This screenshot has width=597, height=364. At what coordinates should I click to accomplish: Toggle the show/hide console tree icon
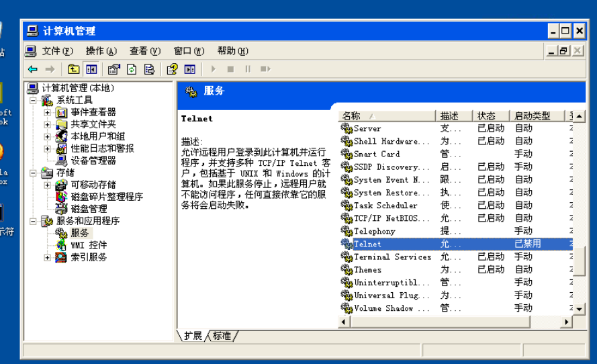point(91,69)
